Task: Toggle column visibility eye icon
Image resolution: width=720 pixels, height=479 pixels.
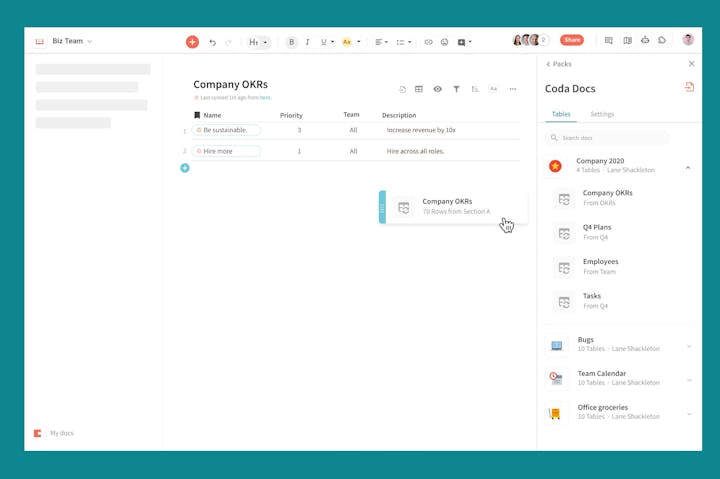Action: tap(438, 89)
